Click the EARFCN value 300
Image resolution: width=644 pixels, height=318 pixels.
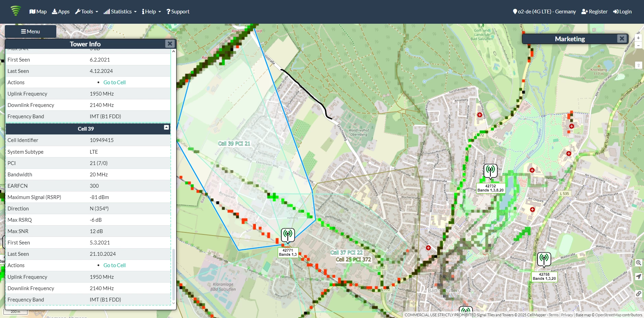tap(94, 186)
